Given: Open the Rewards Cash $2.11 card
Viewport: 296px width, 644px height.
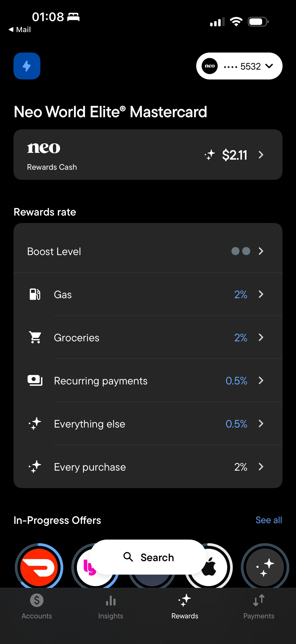Looking at the screenshot, I should [x=148, y=154].
